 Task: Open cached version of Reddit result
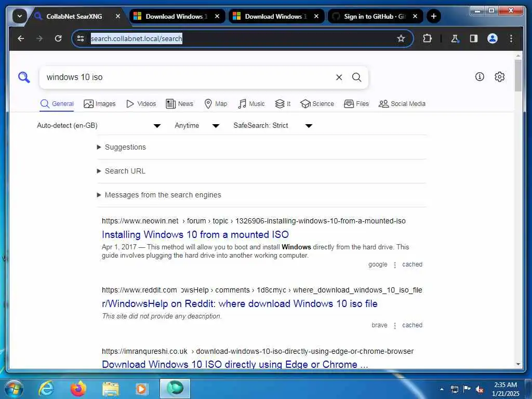(412, 325)
